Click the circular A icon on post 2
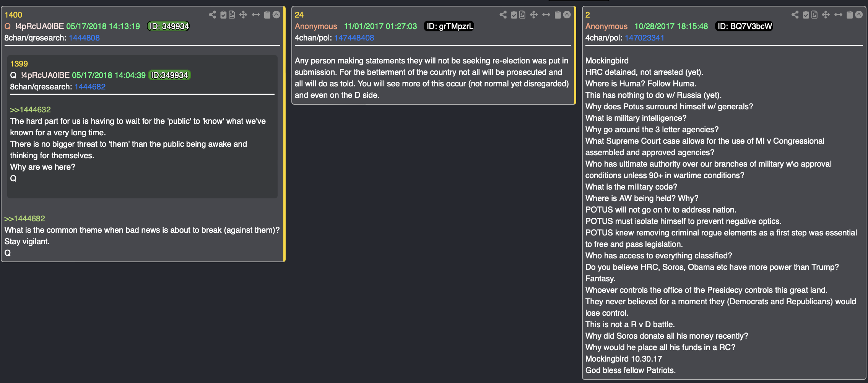This screenshot has height=383, width=868. pyautogui.click(x=859, y=15)
